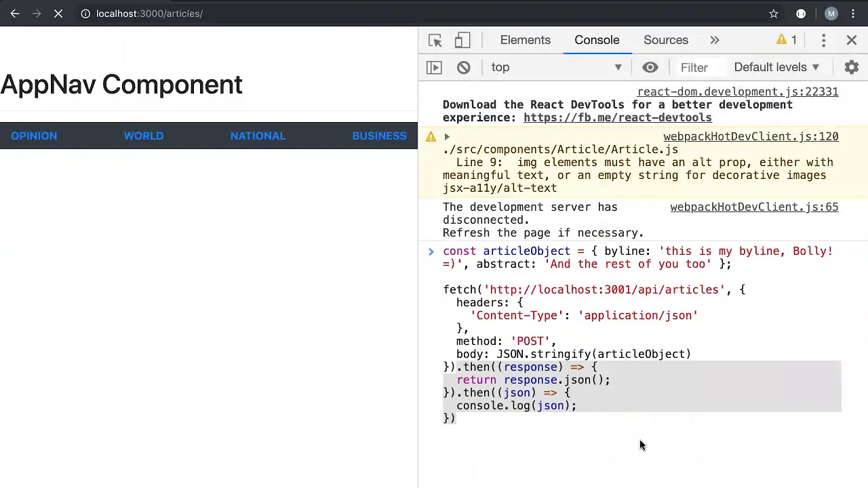Screen dimensions: 868x488
Task: Switch to the Console tab
Action: tap(597, 40)
